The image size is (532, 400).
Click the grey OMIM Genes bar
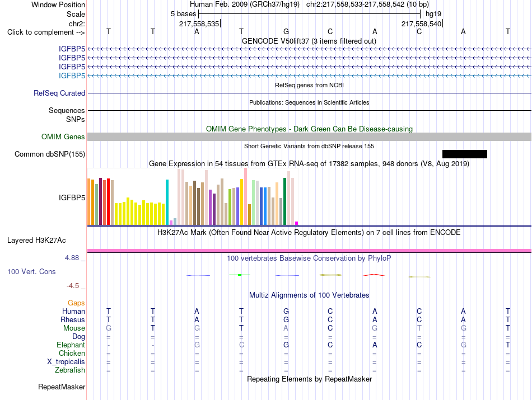pyautogui.click(x=309, y=137)
